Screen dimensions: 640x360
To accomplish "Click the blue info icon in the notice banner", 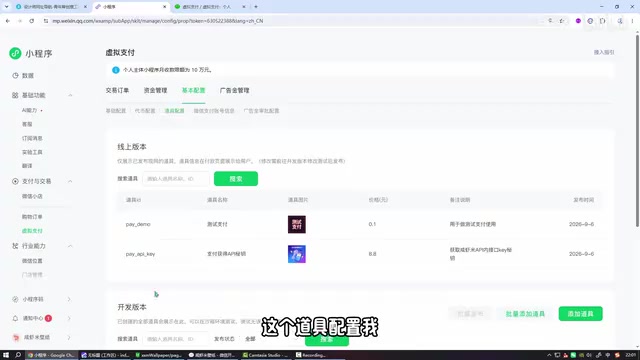I will [116, 70].
